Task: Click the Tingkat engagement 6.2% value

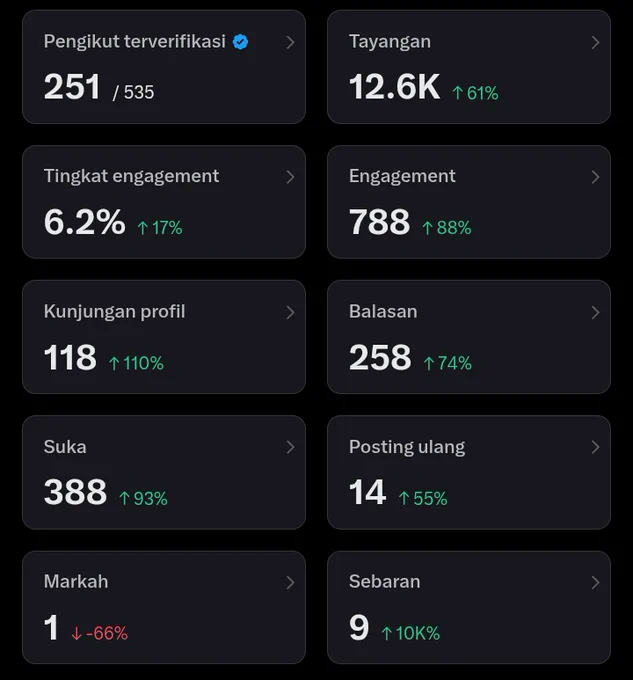Action: (x=85, y=222)
